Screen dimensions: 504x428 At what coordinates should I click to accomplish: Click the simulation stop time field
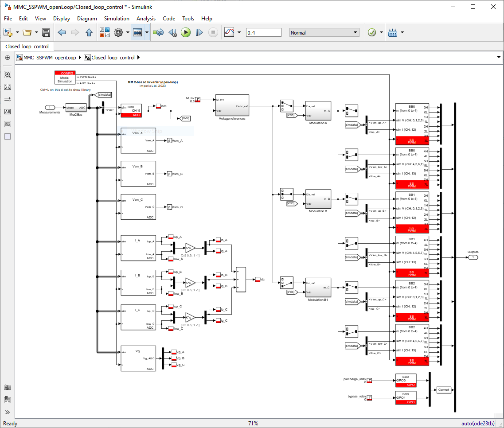(x=263, y=32)
